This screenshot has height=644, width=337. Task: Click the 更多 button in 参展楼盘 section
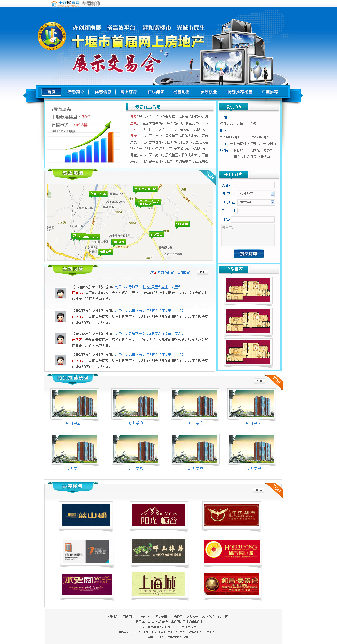[x=259, y=490]
